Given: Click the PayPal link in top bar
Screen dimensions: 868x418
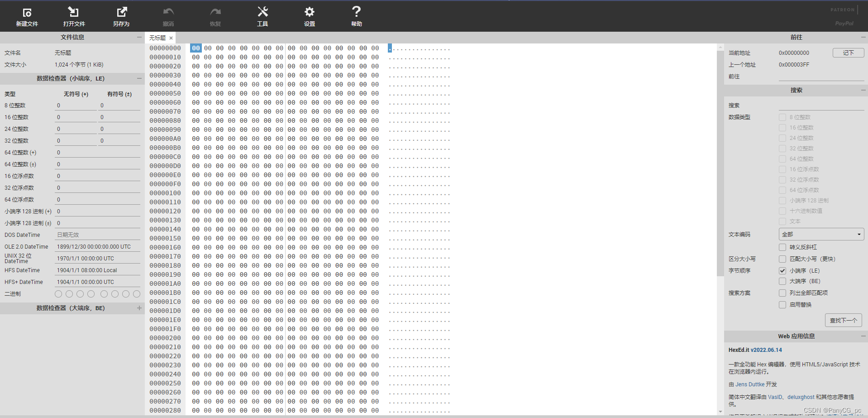Looking at the screenshot, I should pos(844,24).
